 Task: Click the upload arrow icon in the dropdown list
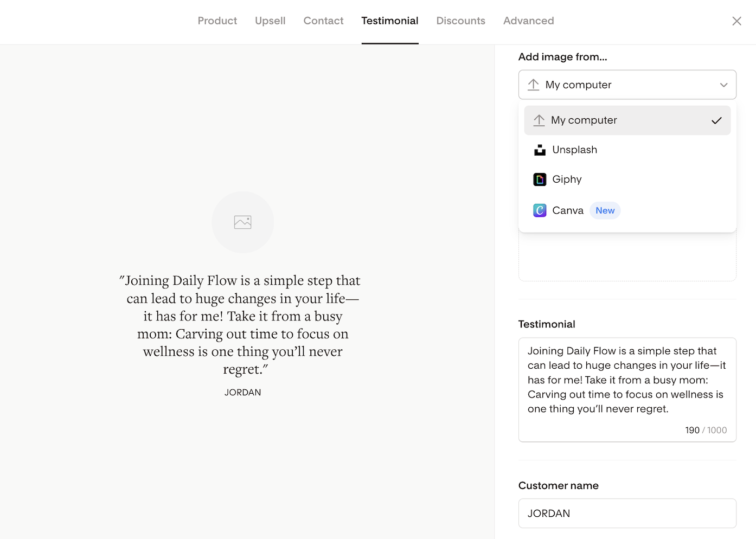point(539,120)
